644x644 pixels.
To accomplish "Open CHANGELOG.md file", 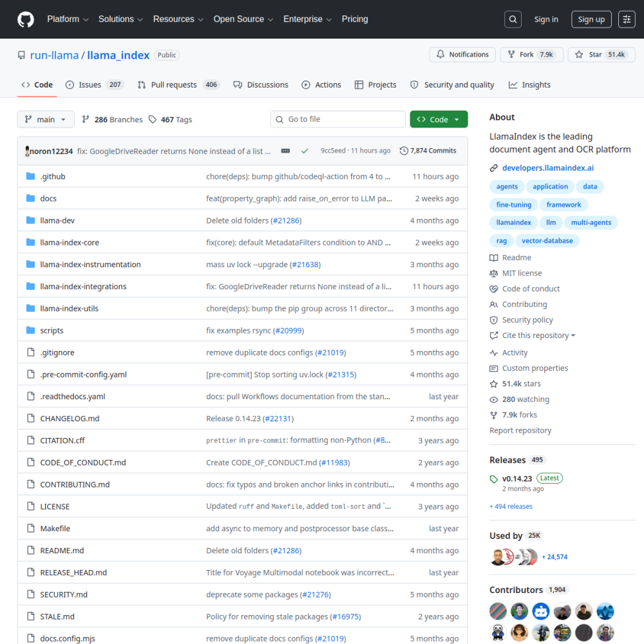I will 70,419.
